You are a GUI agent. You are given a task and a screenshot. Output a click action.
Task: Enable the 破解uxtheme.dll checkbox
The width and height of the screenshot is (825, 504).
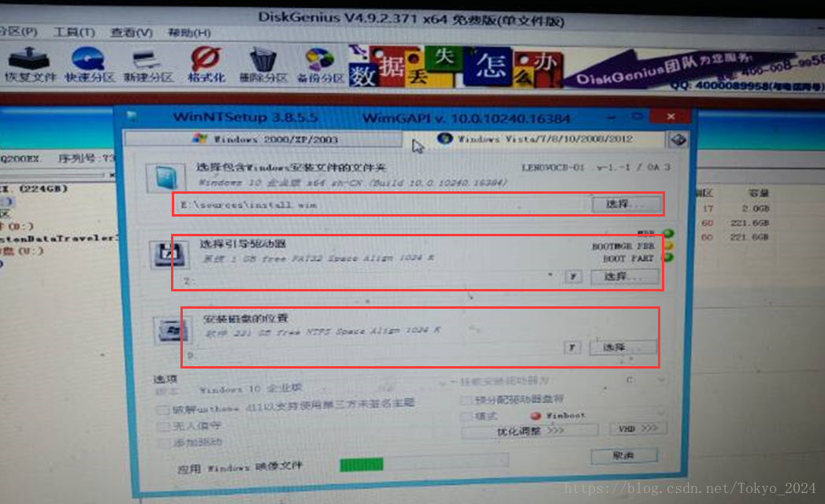[x=162, y=409]
